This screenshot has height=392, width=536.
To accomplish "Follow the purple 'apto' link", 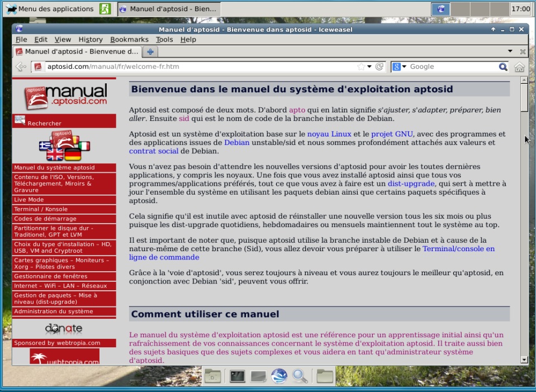I will [297, 110].
